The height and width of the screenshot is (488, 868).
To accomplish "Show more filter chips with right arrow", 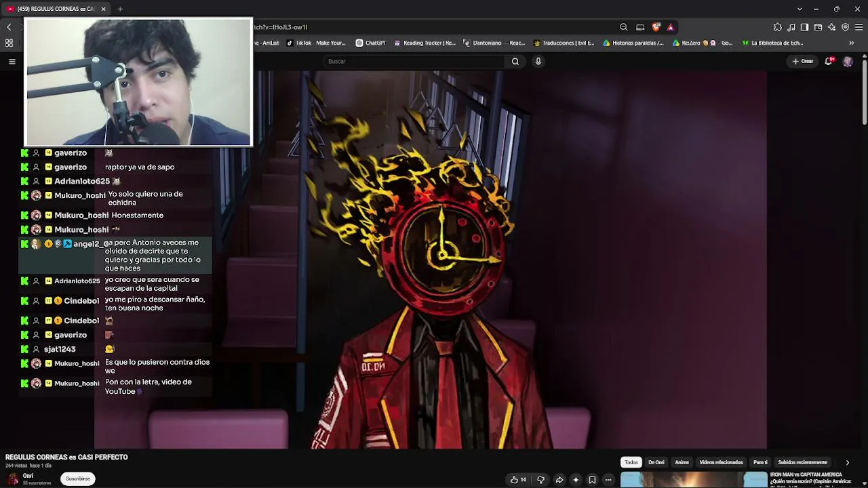I will 847,462.
